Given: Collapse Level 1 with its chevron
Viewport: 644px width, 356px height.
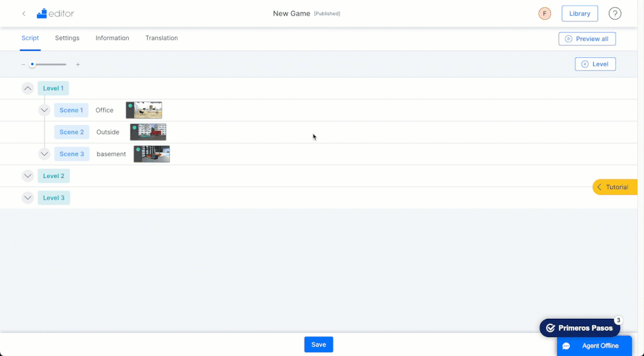Looking at the screenshot, I should [x=28, y=88].
